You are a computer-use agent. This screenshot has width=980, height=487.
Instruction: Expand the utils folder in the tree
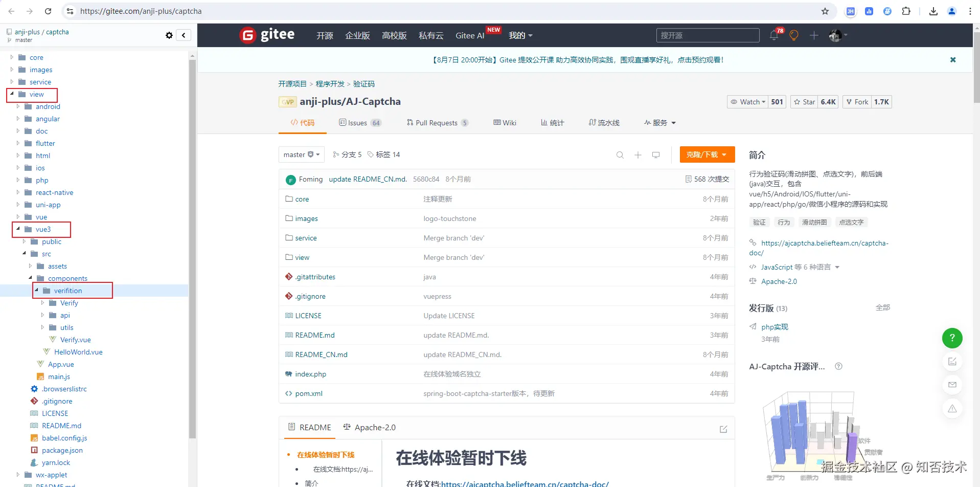[x=42, y=327]
